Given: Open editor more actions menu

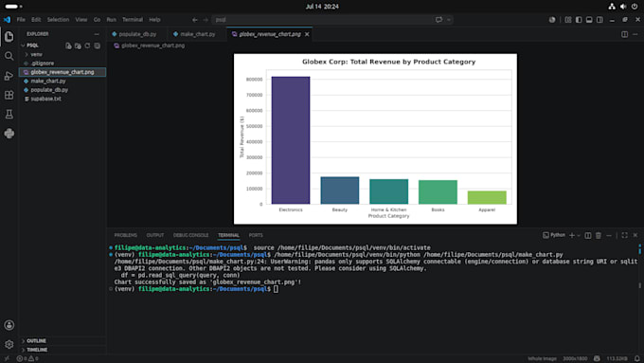Looking at the screenshot, I should click(635, 34).
